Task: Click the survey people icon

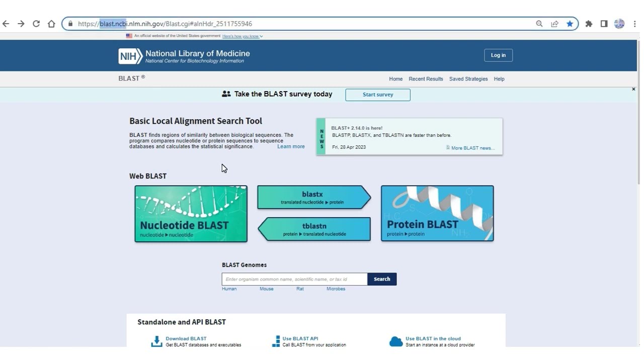Action: pyautogui.click(x=226, y=94)
